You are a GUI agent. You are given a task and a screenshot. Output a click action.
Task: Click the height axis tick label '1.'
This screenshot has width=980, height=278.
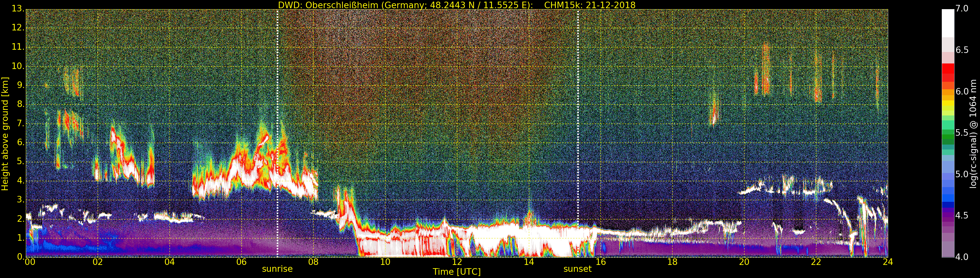tap(21, 238)
